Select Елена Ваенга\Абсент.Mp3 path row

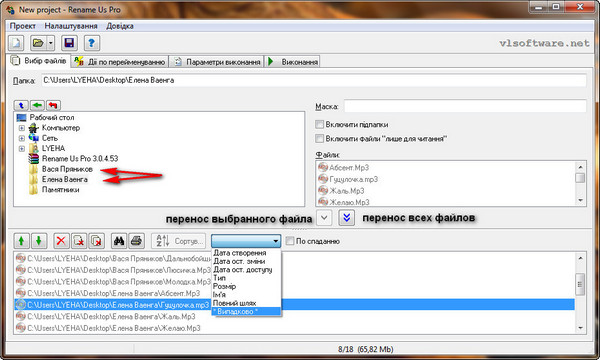coord(113,293)
